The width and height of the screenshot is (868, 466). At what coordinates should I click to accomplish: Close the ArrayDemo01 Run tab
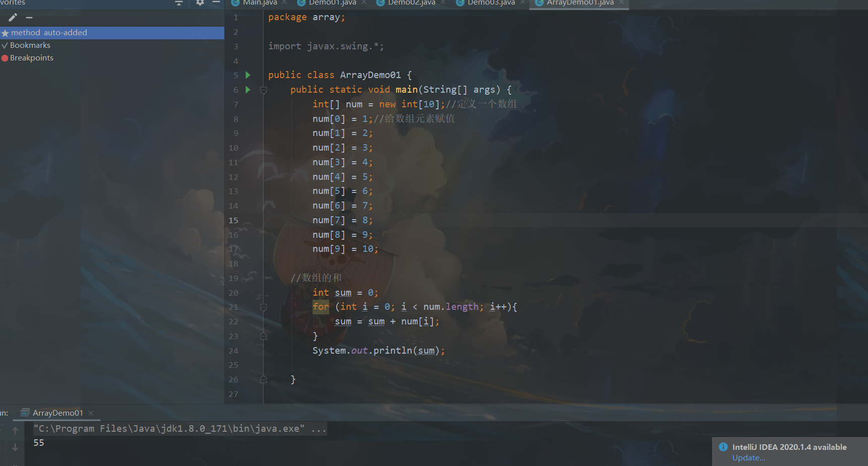(91, 413)
